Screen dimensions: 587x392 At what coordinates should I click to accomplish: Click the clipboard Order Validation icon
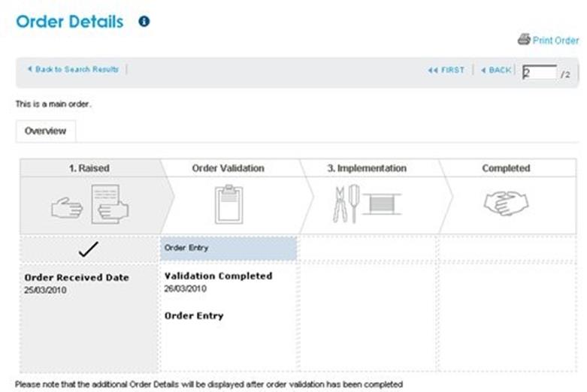228,204
